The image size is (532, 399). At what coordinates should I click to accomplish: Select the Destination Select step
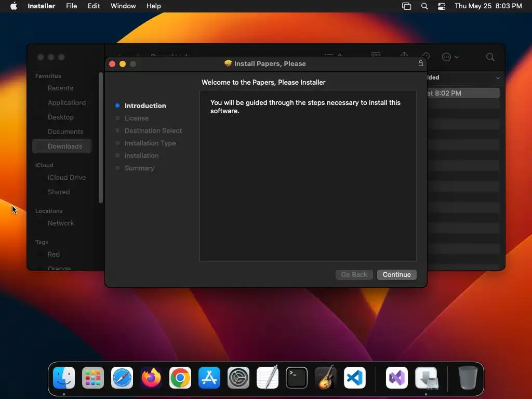153,130
